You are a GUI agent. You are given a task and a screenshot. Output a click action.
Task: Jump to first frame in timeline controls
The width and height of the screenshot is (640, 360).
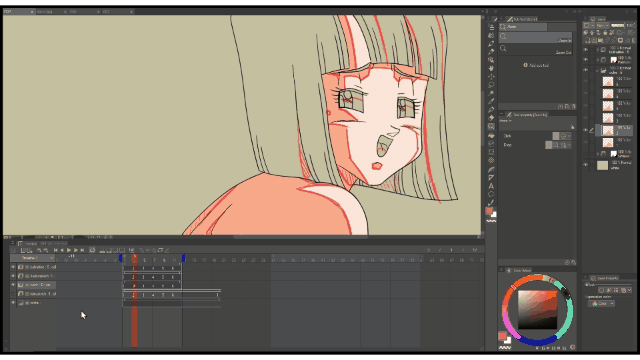(56, 250)
